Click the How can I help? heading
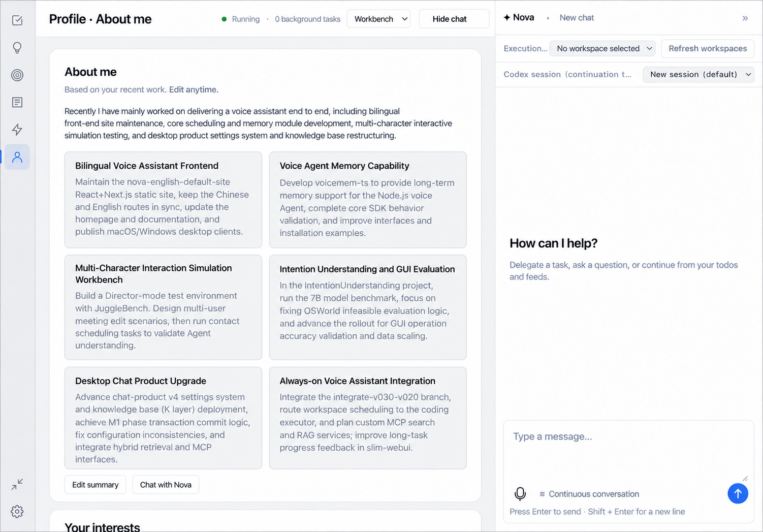 (x=553, y=243)
